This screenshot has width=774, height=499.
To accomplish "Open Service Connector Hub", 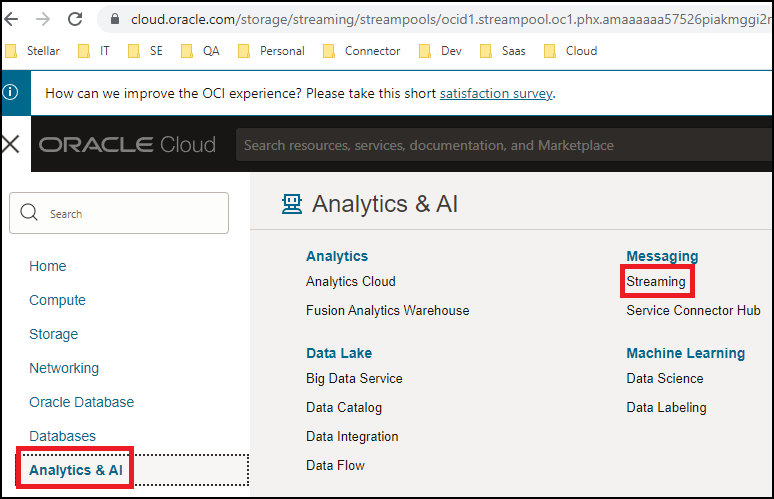I will pyautogui.click(x=693, y=310).
